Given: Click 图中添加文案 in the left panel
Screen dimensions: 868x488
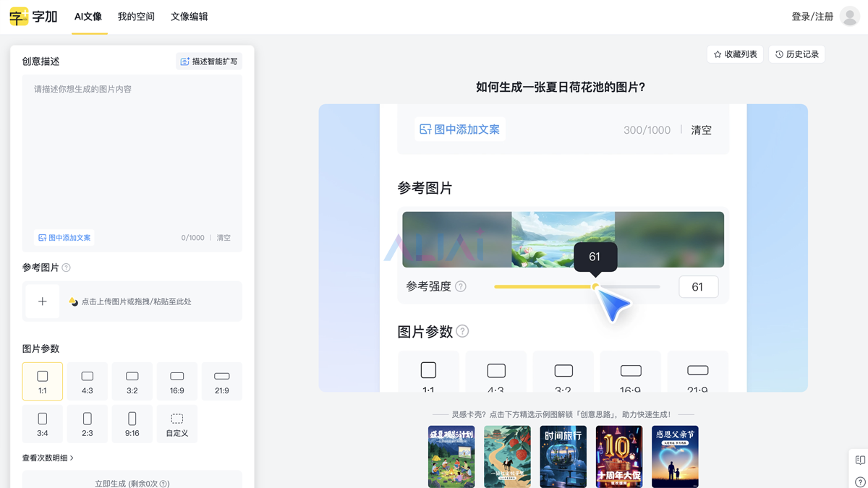Looking at the screenshot, I should pos(64,238).
